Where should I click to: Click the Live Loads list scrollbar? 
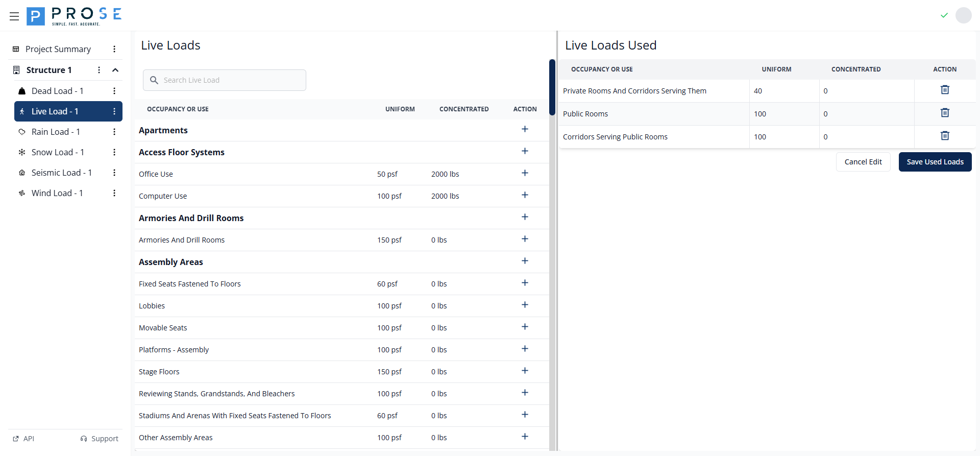(552, 87)
